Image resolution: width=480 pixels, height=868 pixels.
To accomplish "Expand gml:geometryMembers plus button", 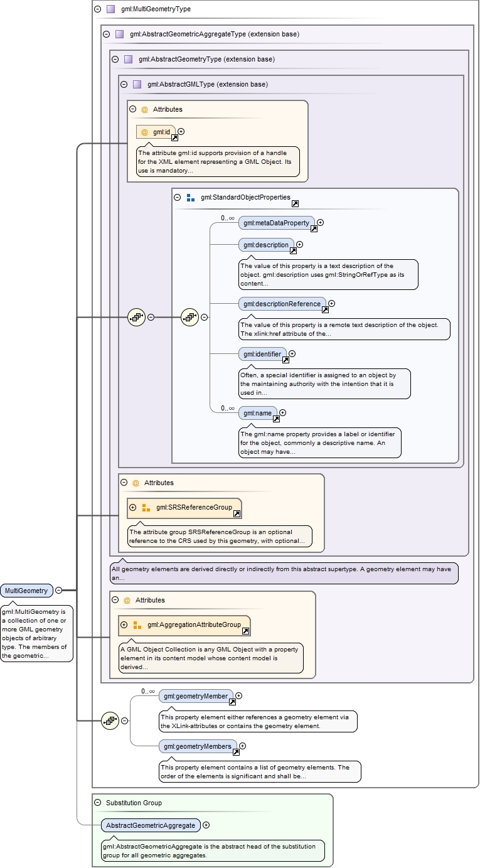I will click(242, 746).
